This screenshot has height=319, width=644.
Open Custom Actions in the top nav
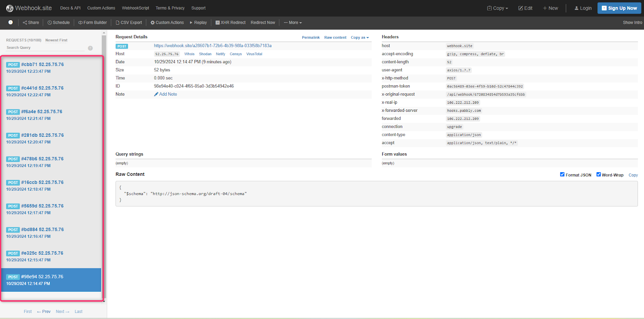click(x=101, y=8)
